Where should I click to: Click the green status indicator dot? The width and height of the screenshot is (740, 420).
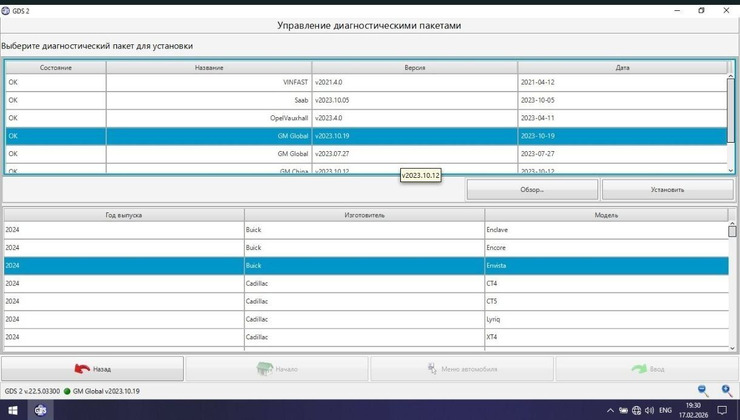click(67, 391)
